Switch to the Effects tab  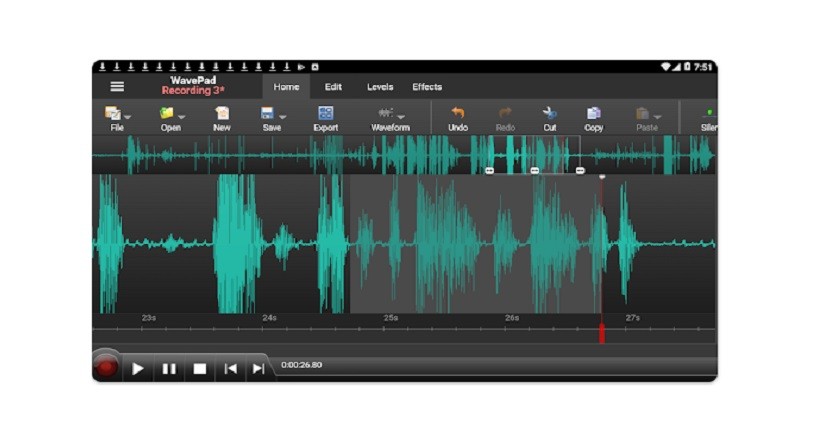pyautogui.click(x=427, y=87)
